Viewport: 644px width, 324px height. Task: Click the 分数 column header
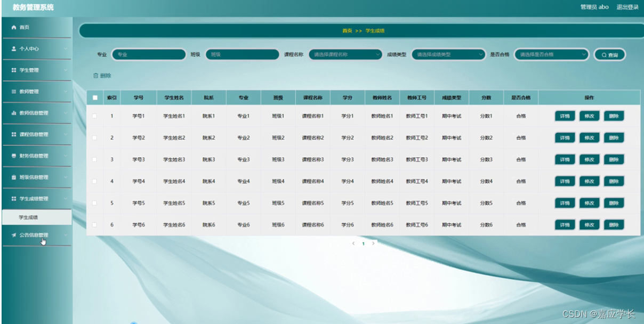pos(486,98)
